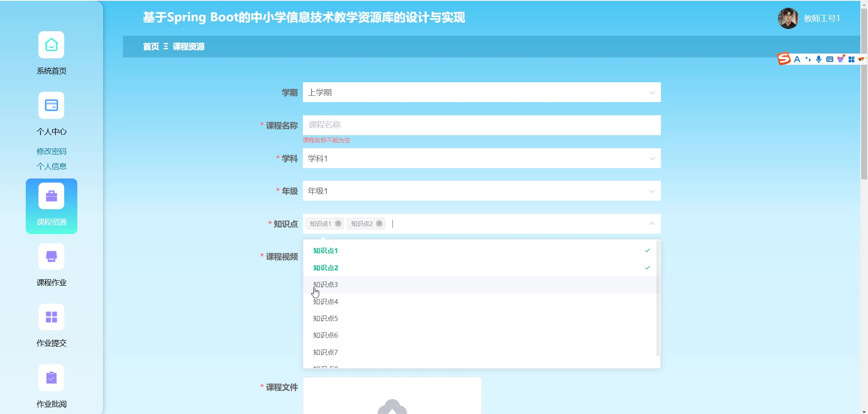The width and height of the screenshot is (868, 414).
Task: Click the Sogou input method logo
Action: pos(783,59)
